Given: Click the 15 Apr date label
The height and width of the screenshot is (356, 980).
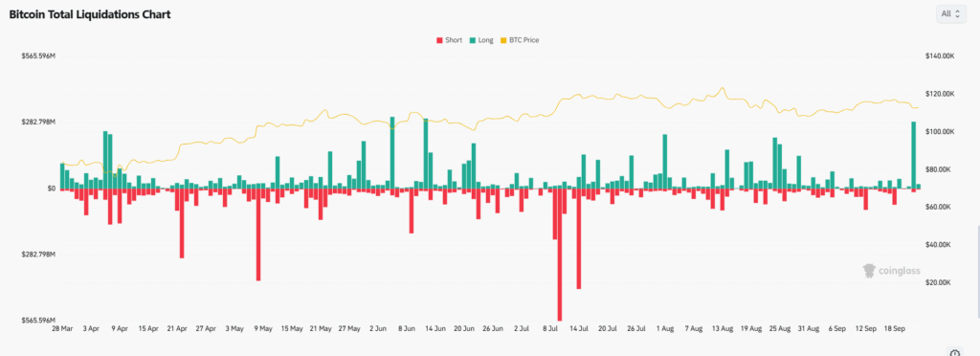Looking at the screenshot, I should [x=148, y=328].
